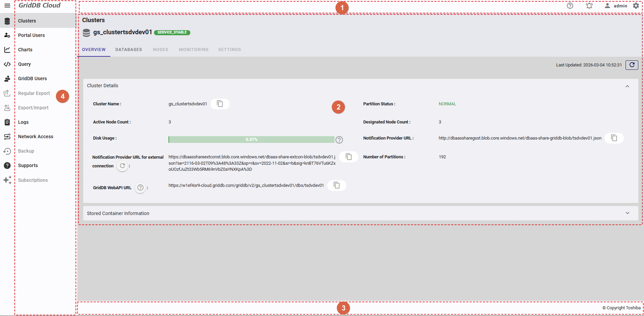The width and height of the screenshot is (644, 316).
Task: Switch to the Overview tab
Action: pos(94,50)
